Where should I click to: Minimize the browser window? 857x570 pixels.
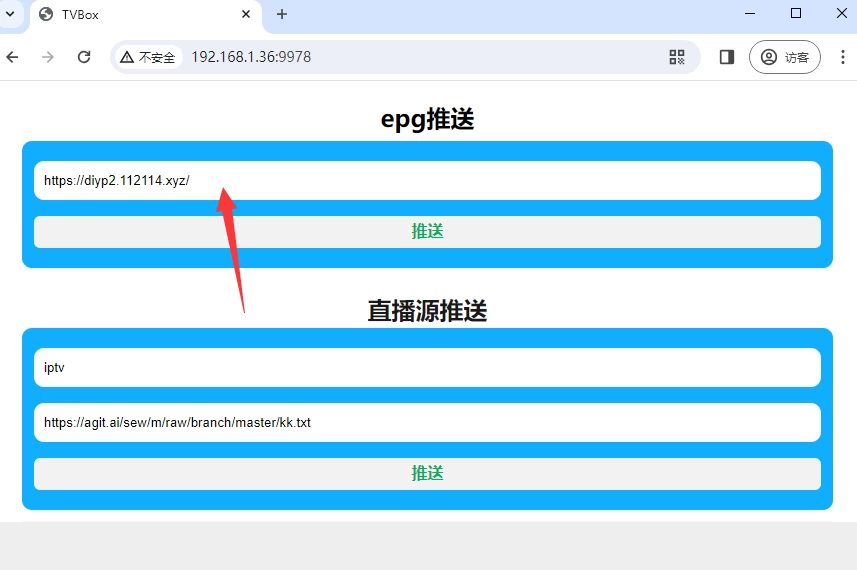(750, 14)
